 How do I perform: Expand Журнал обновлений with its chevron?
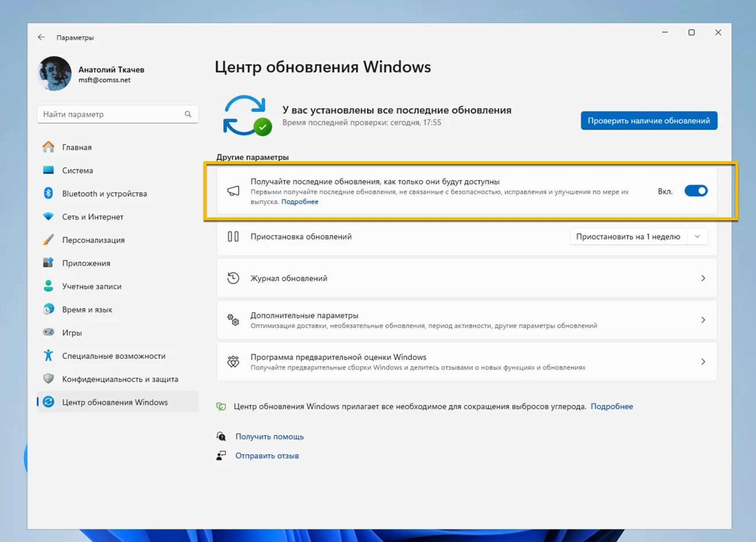tap(703, 278)
